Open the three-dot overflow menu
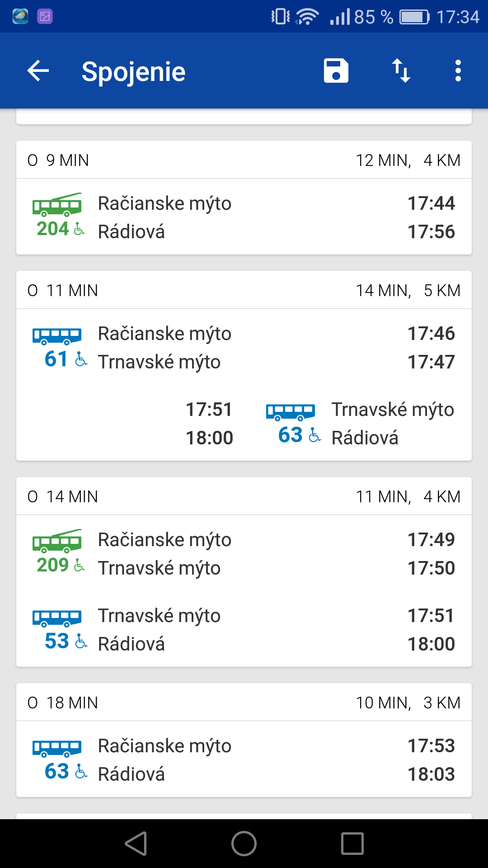 458,71
